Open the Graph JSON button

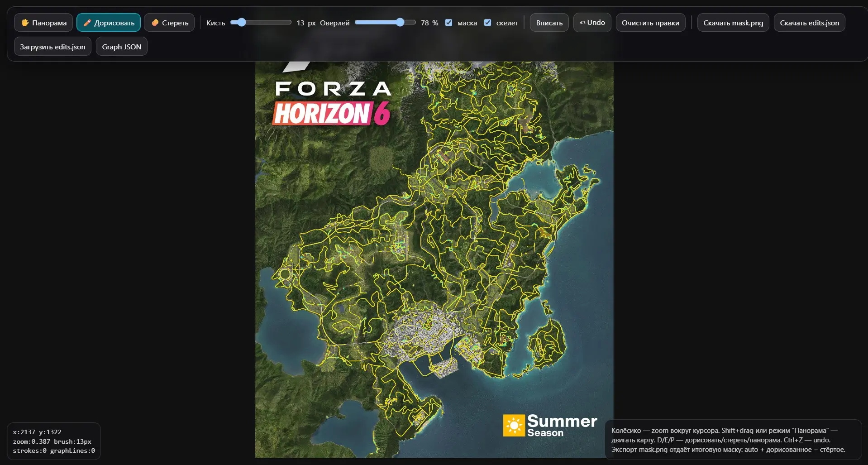(x=122, y=47)
